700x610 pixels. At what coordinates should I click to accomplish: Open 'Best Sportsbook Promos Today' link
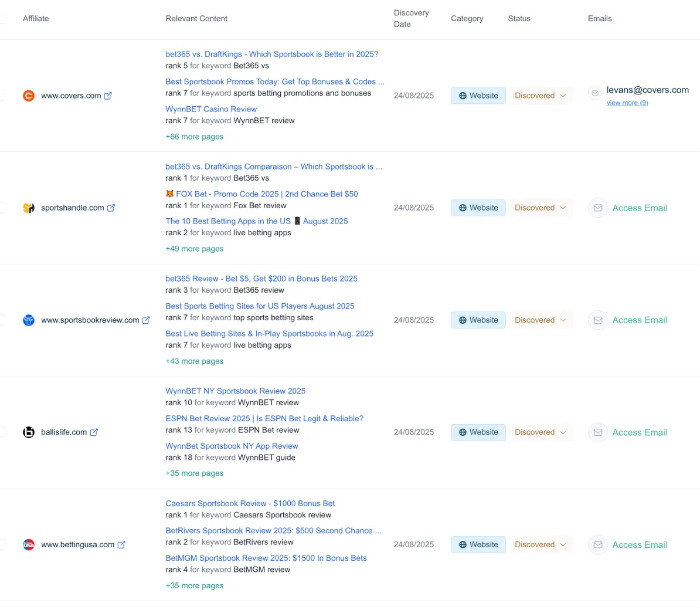pyautogui.click(x=274, y=82)
